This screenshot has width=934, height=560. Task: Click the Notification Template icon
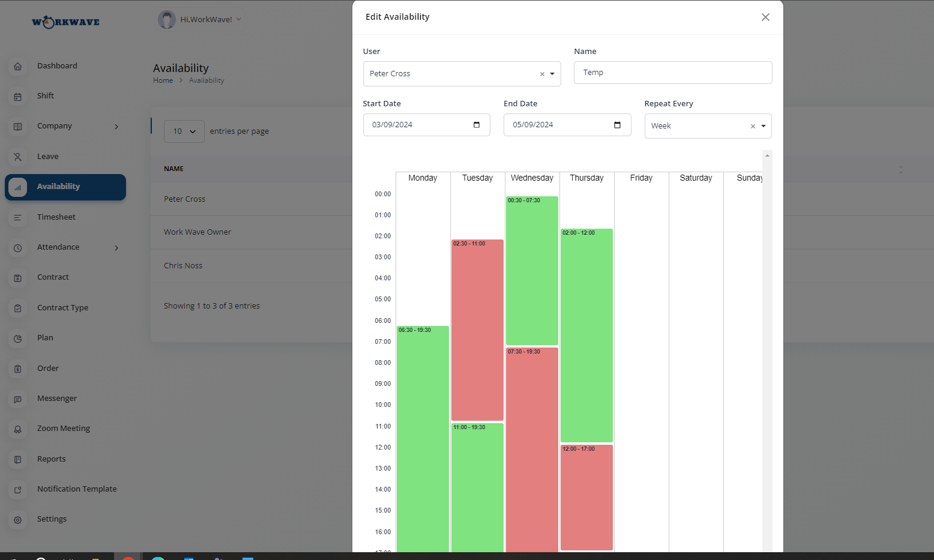(18, 490)
